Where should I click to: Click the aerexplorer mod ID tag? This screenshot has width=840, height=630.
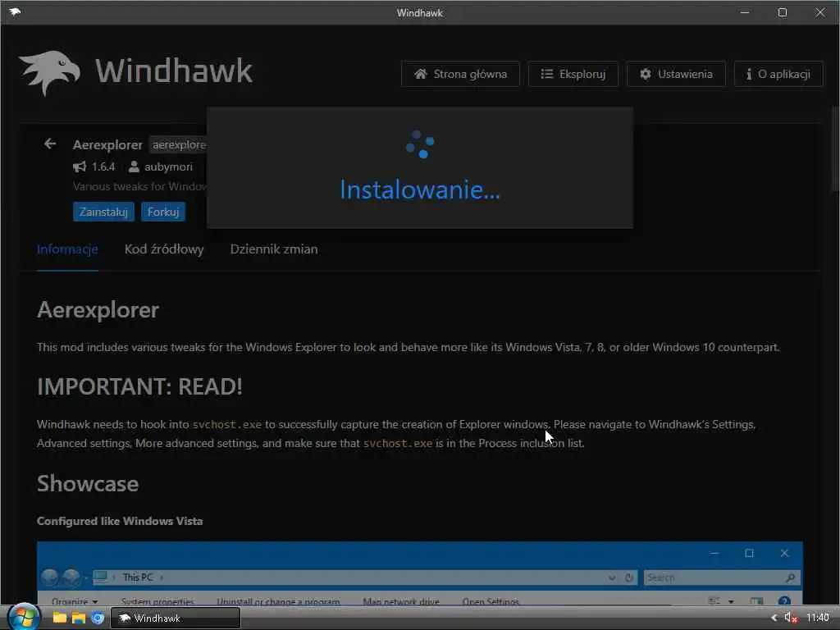tap(179, 144)
